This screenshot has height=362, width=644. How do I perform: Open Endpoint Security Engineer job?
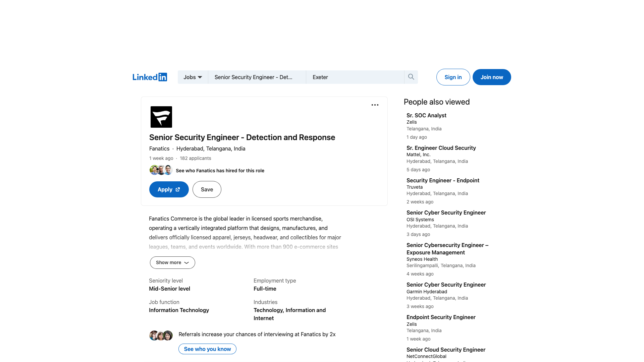tap(441, 317)
